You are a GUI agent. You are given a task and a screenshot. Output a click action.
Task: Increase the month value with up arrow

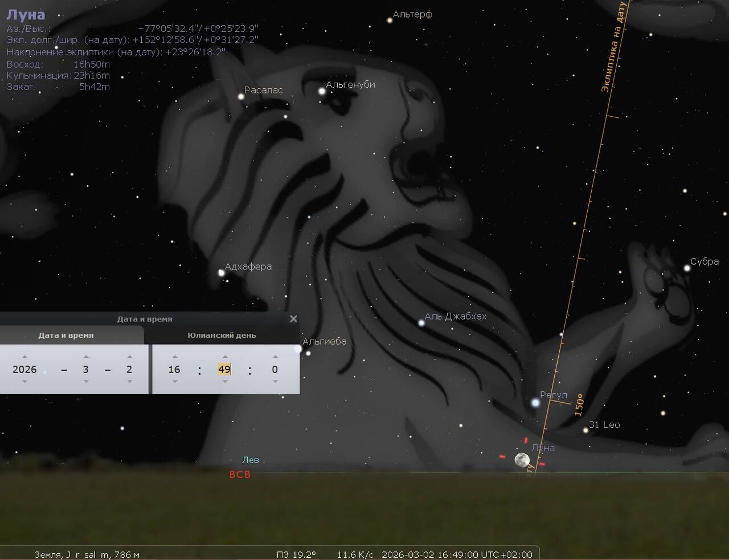[85, 357]
